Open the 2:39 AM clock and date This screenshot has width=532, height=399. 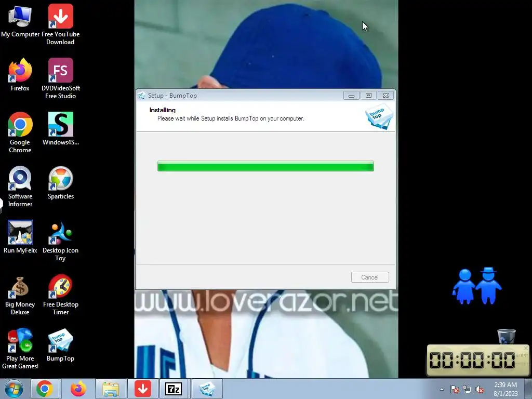point(506,389)
